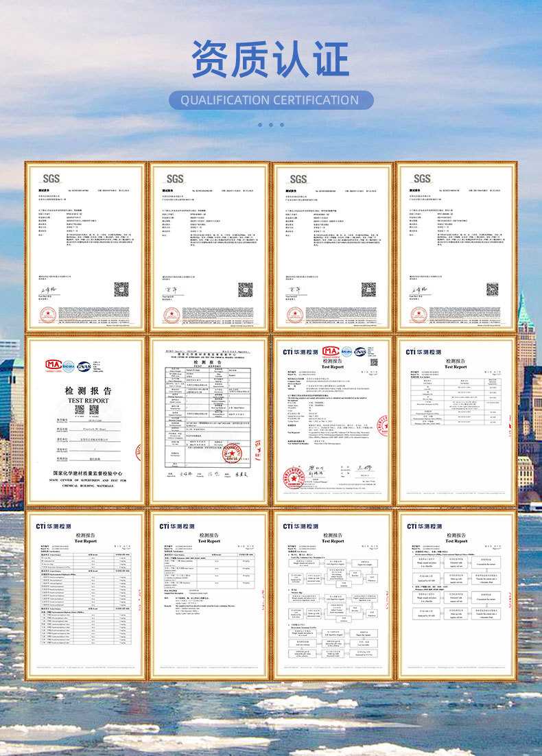Click the QUALIFICATION CERTIFICATION pill banner
Image resolution: width=542 pixels, height=756 pixels.
pos(271,100)
